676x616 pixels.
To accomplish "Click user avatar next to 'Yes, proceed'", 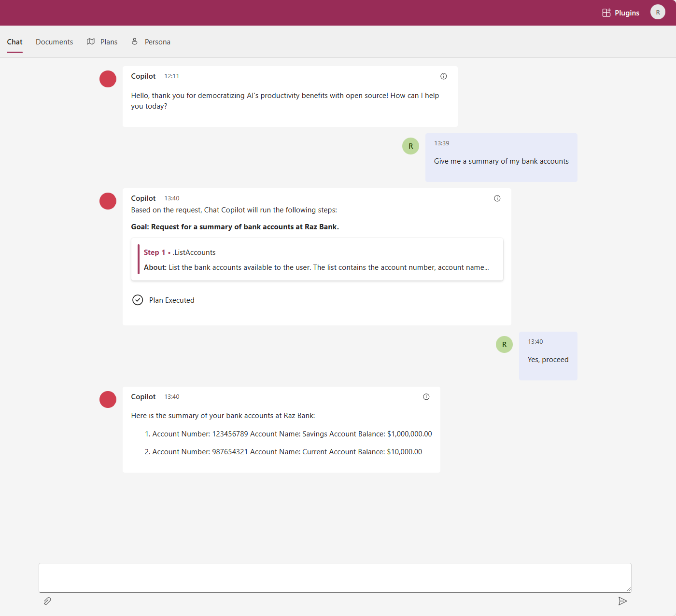I will tap(504, 345).
